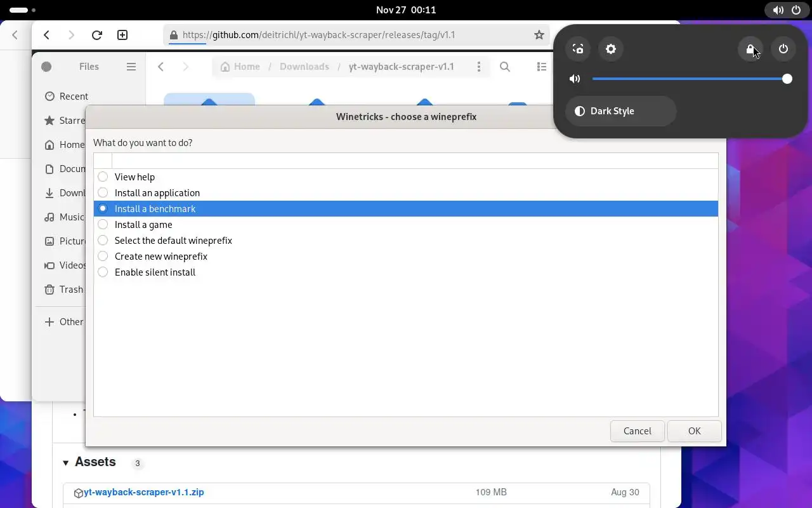Download yt-wayback-scraper-v1.1.zip asset

click(x=144, y=492)
